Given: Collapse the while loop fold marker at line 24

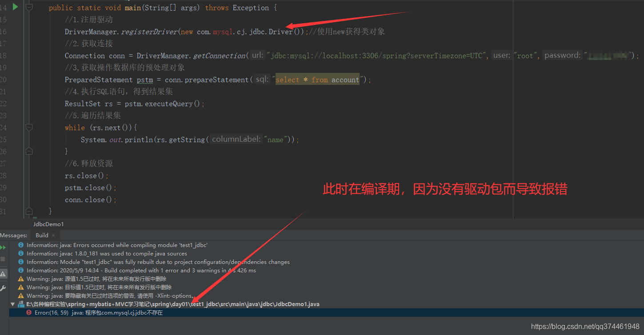Looking at the screenshot, I should point(29,128).
